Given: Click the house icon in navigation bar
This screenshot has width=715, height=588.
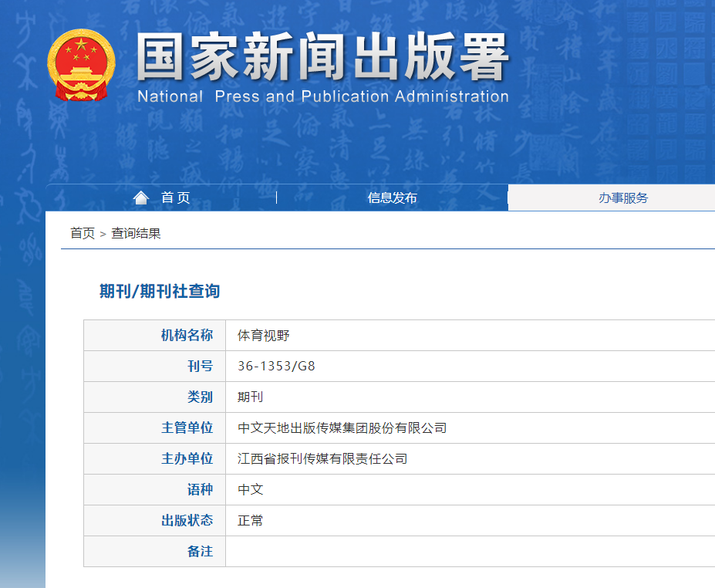Looking at the screenshot, I should (140, 198).
